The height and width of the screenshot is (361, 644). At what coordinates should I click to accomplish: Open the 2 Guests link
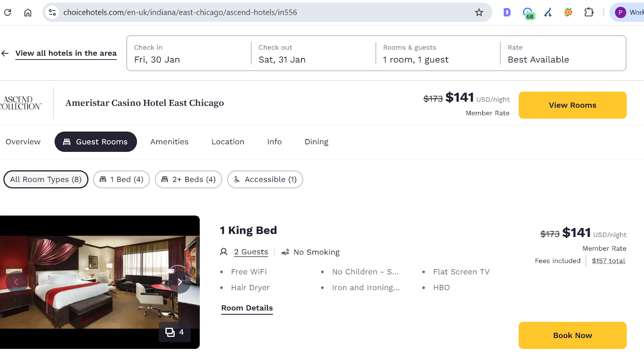[251, 252]
